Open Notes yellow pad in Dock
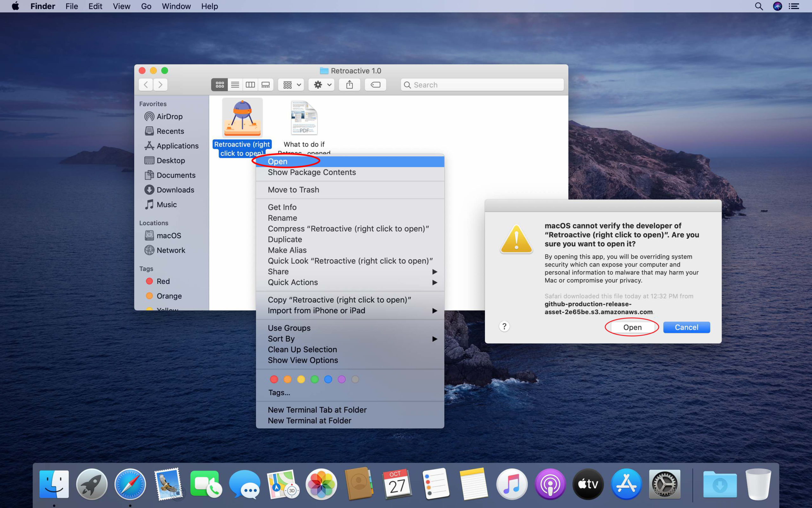The image size is (812, 508). (x=474, y=484)
